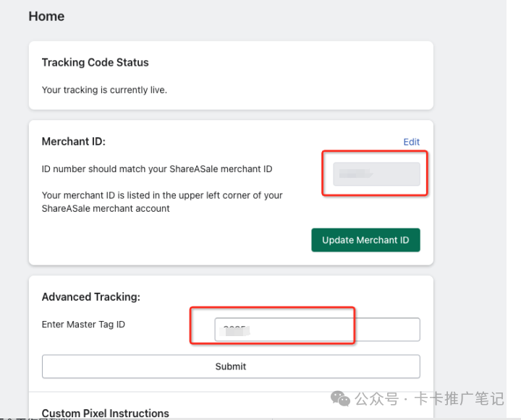Click 'ID number should match your ShareASale' text

[157, 169]
